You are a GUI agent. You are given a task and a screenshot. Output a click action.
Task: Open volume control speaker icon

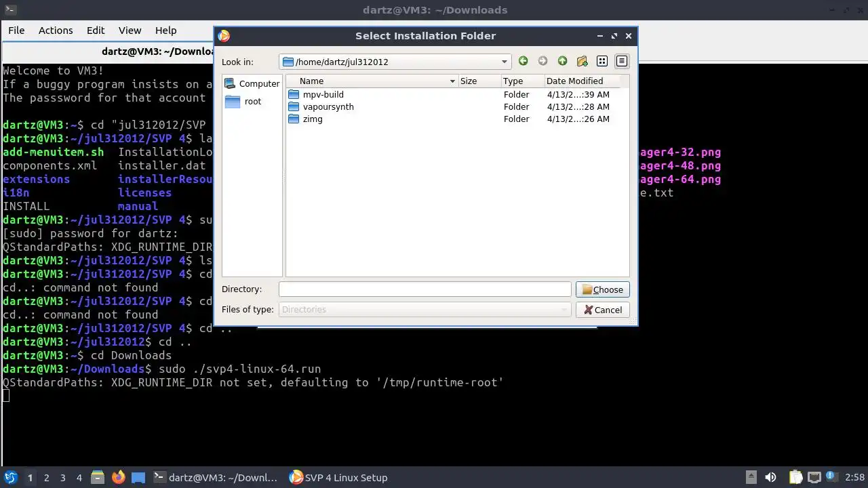coord(770,477)
